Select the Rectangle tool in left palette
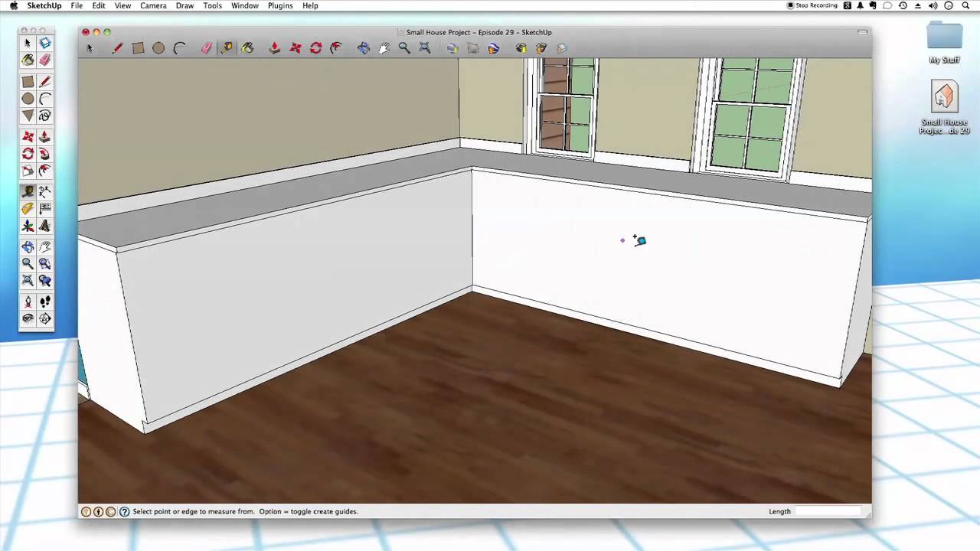The width and height of the screenshot is (980, 551). (28, 82)
